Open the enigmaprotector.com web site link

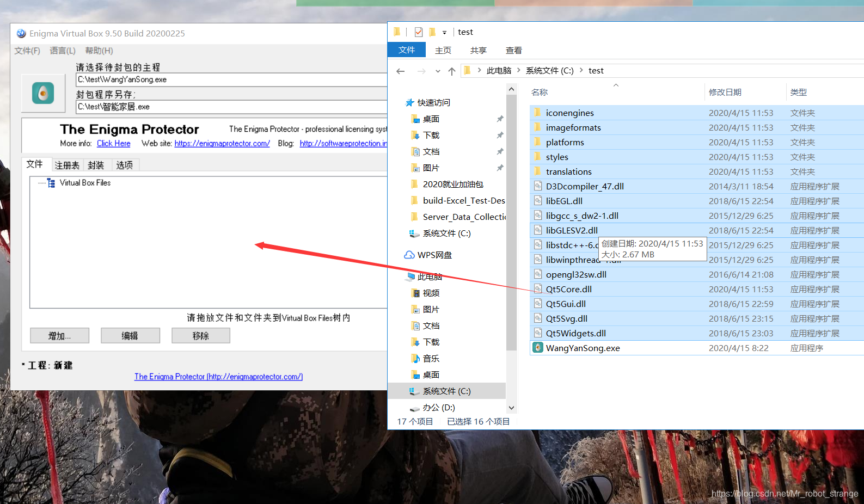(222, 144)
